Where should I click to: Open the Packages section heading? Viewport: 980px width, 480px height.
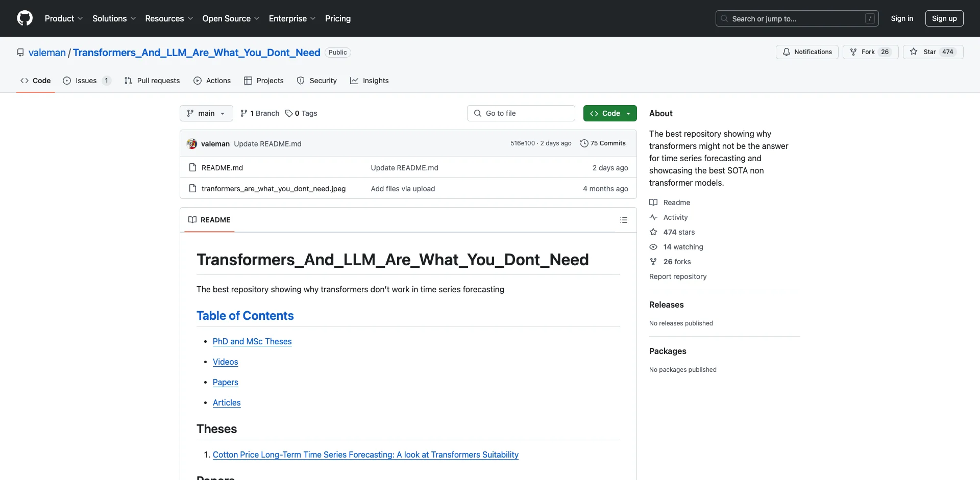click(x=668, y=351)
